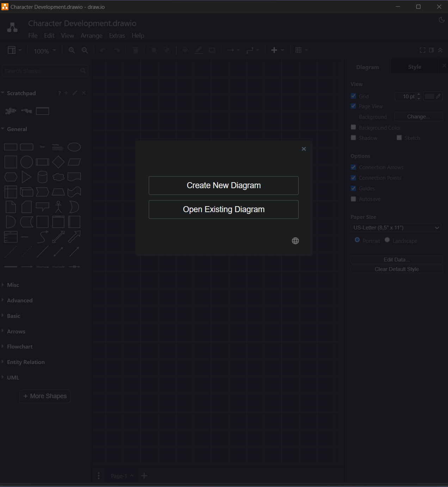The height and width of the screenshot is (487, 448).
Task: Switch to the Diagram tab
Action: click(x=367, y=67)
